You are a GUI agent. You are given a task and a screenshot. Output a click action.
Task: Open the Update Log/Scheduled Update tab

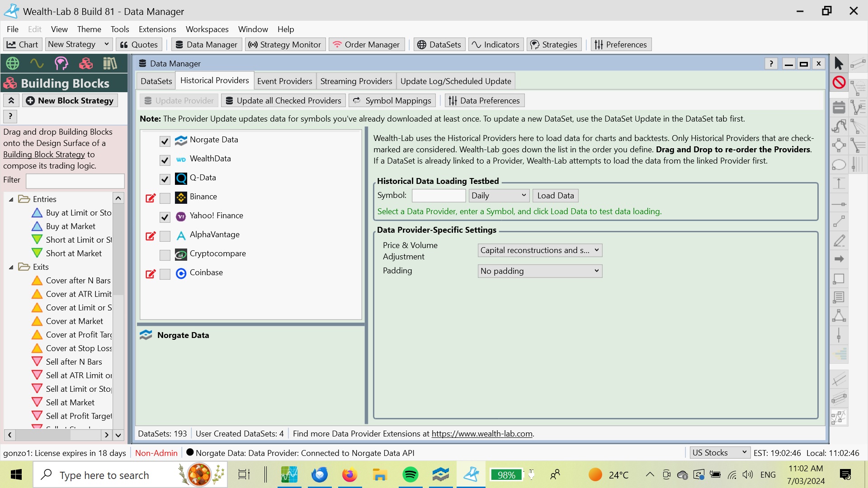pos(456,81)
